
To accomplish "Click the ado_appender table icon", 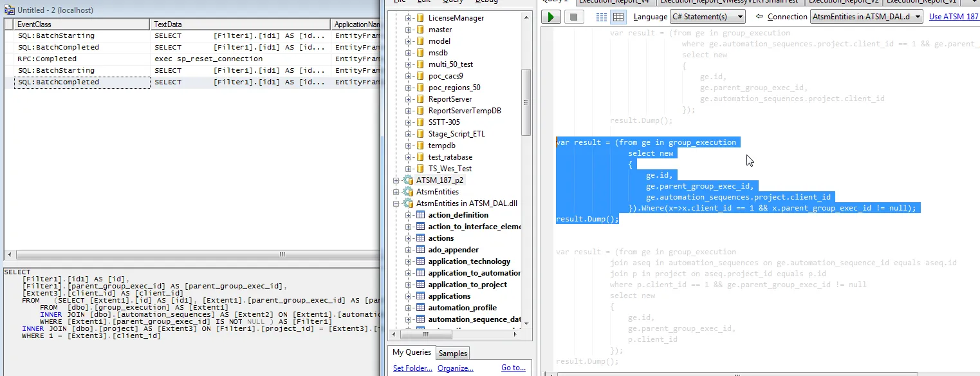I will coord(420,250).
